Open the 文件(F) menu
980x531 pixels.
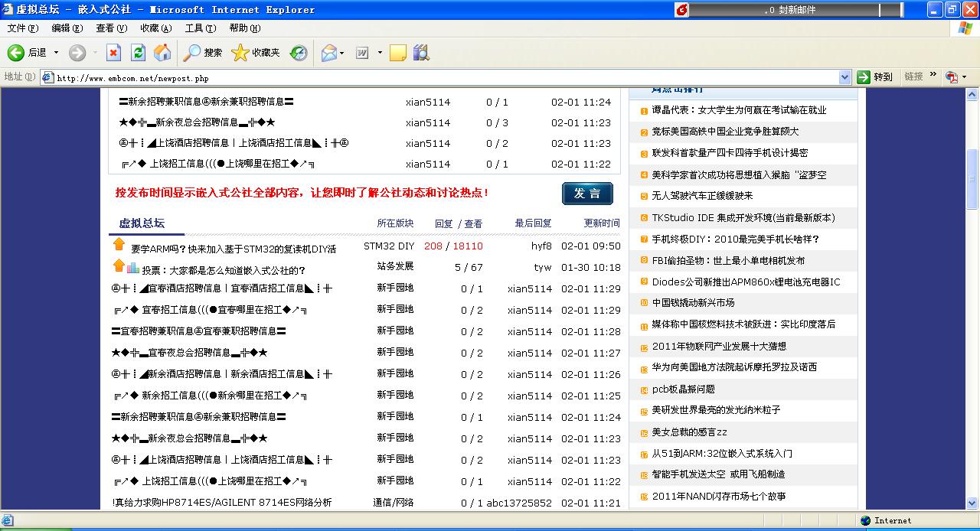[x=23, y=28]
